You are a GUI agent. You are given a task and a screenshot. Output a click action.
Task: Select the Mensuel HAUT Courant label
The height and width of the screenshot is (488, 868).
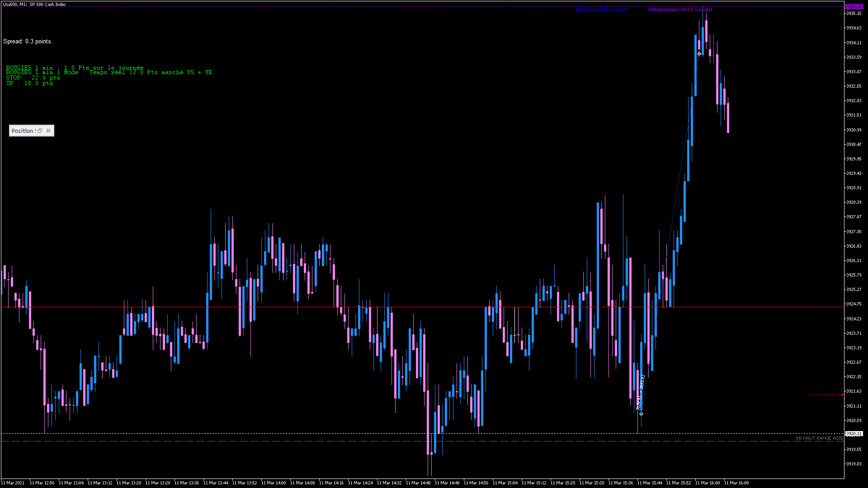[601, 9]
